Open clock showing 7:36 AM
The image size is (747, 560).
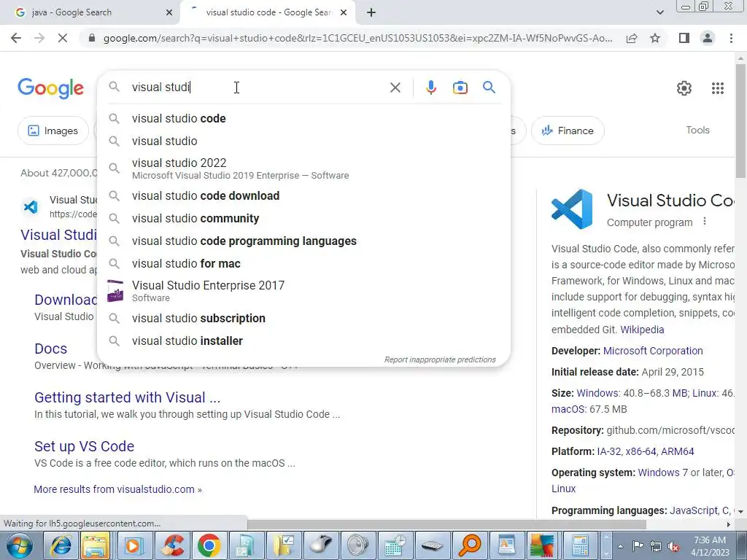(710, 546)
